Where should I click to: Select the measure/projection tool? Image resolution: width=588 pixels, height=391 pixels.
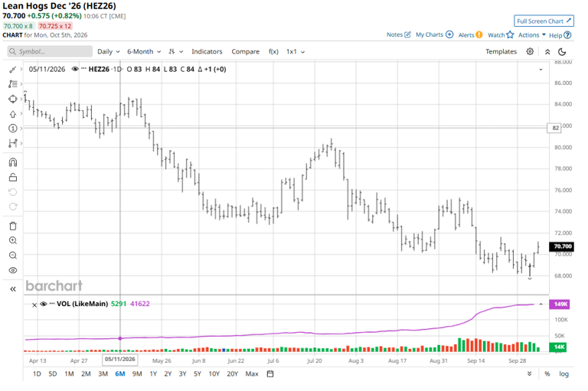coord(13,143)
